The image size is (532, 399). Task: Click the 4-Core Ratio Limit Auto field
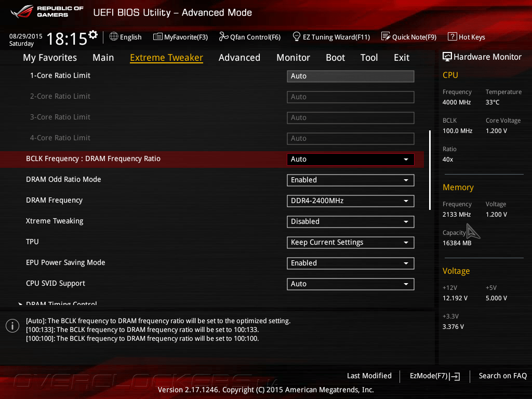click(x=351, y=138)
